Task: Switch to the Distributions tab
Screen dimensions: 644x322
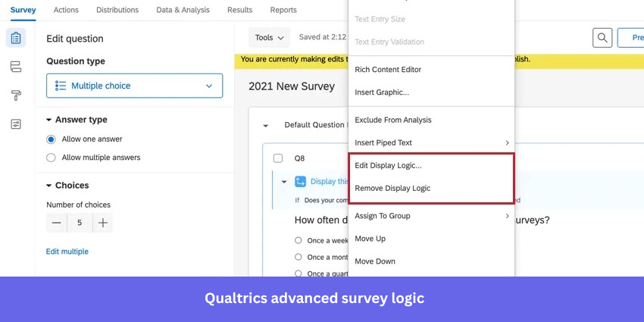Action: [x=117, y=10]
